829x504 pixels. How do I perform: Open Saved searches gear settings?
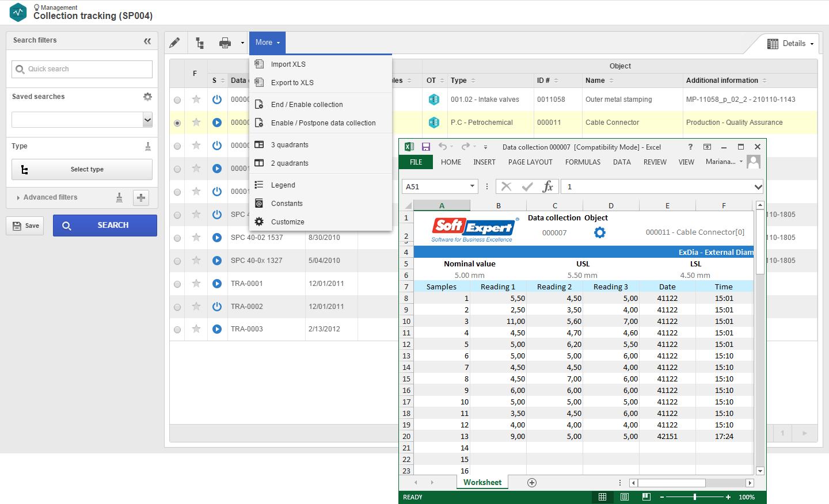[x=147, y=97]
